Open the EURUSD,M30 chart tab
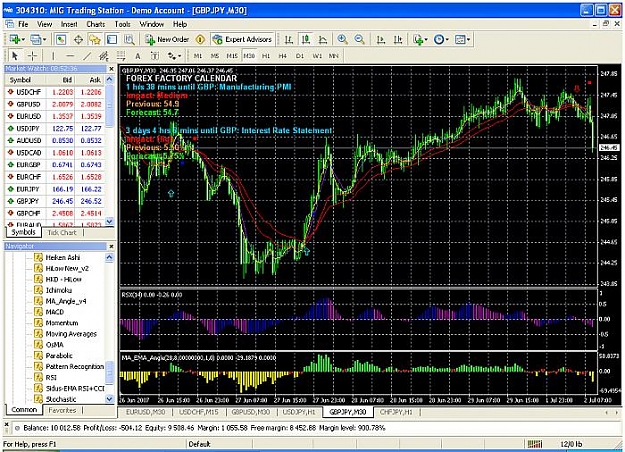625x452 pixels. pos(145,412)
